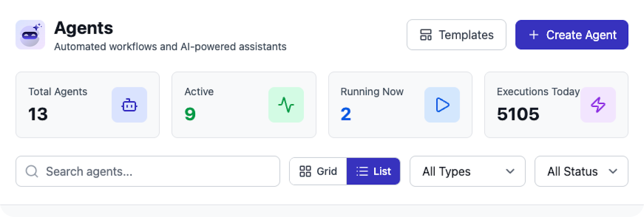Click the Create Agent button

pyautogui.click(x=572, y=35)
